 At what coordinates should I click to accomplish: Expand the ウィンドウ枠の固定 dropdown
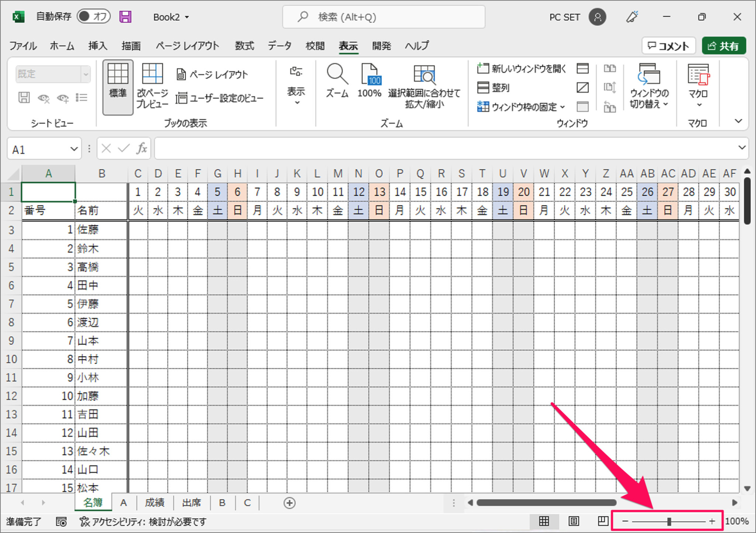(563, 107)
